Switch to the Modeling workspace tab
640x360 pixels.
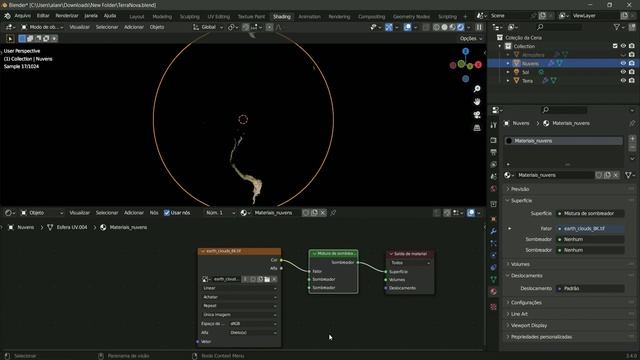162,17
